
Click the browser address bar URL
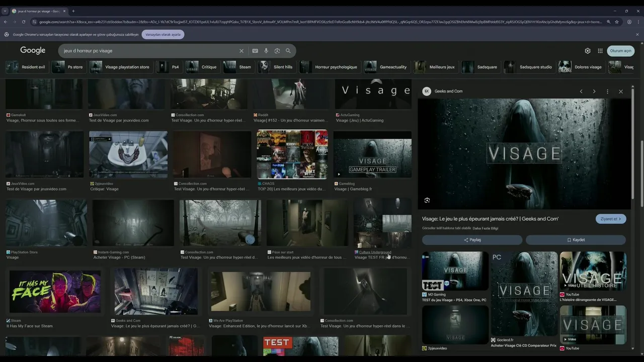(x=319, y=22)
